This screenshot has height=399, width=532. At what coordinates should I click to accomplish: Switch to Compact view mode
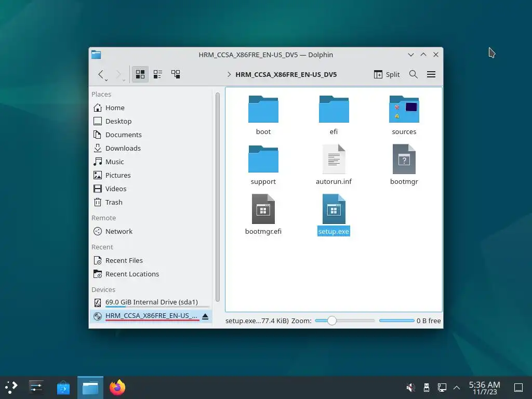click(x=158, y=74)
